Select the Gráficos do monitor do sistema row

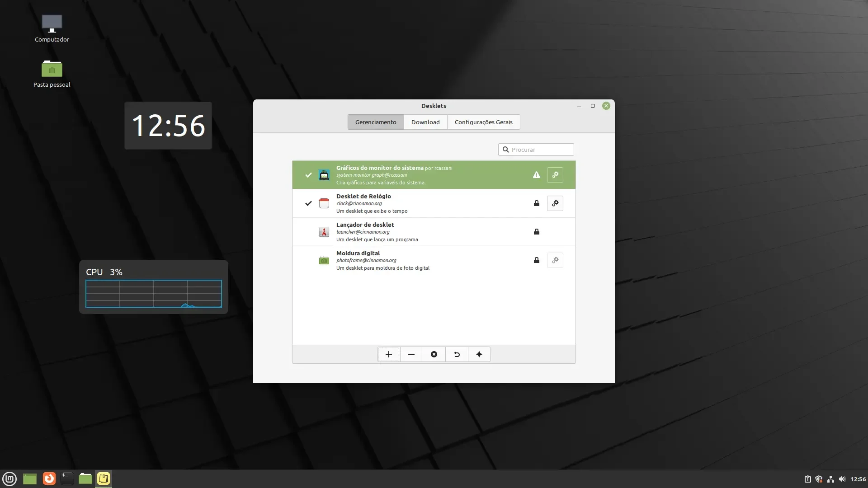click(x=434, y=175)
